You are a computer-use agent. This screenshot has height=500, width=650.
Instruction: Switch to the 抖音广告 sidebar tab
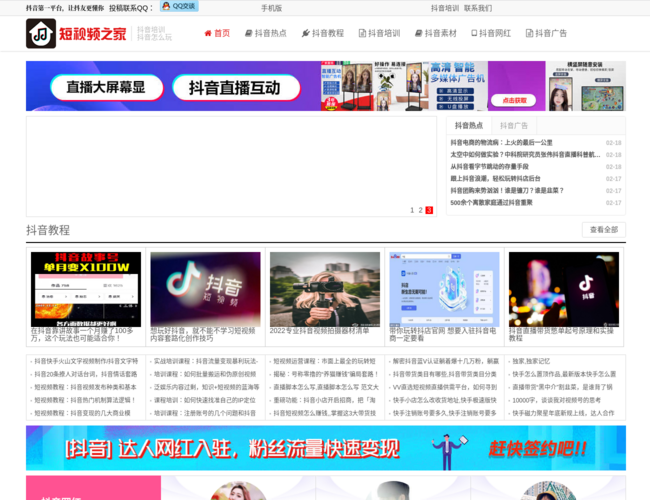pos(514,126)
